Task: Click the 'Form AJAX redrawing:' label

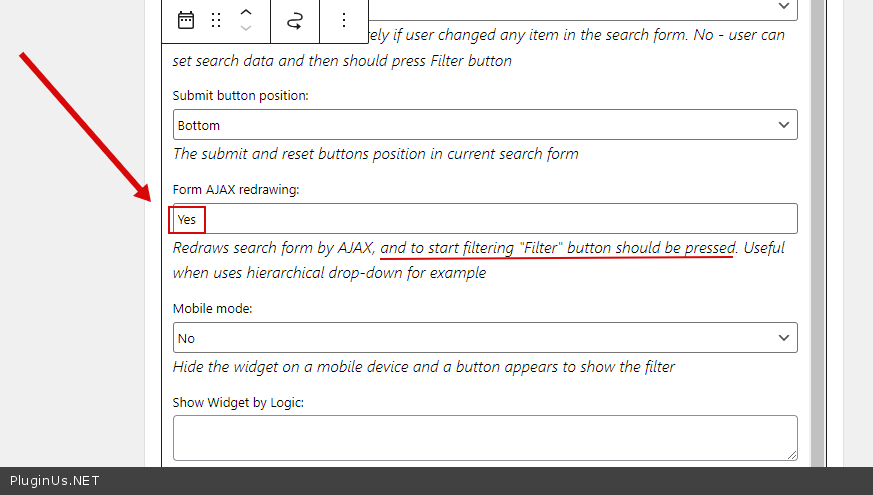Action: click(x=236, y=190)
